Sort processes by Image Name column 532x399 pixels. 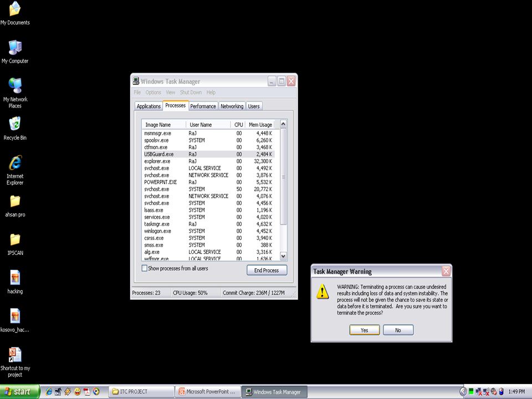point(164,125)
